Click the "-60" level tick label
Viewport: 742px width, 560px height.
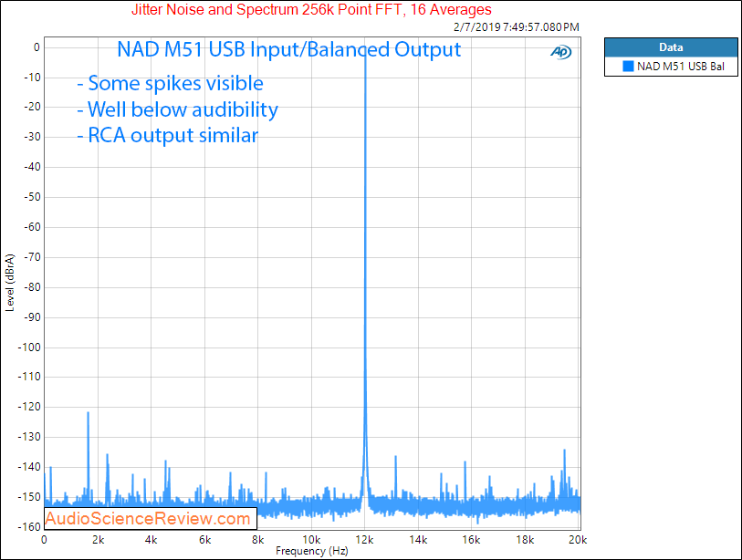point(32,227)
